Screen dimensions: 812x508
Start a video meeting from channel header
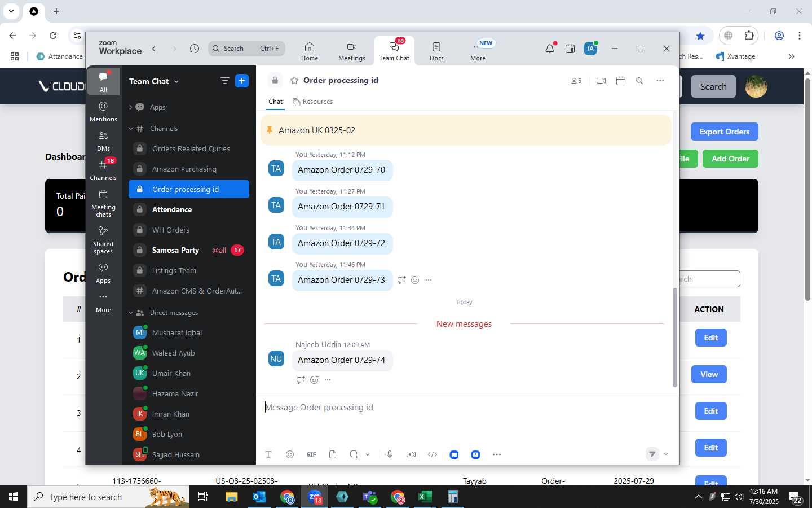[x=601, y=81]
